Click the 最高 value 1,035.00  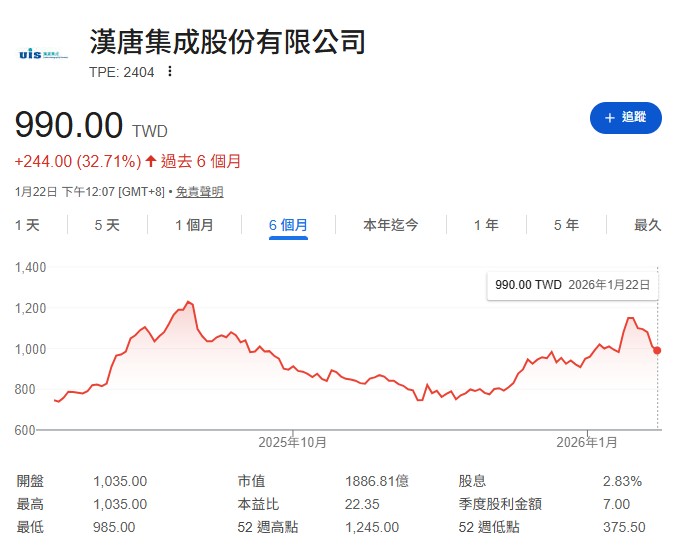click(120, 504)
